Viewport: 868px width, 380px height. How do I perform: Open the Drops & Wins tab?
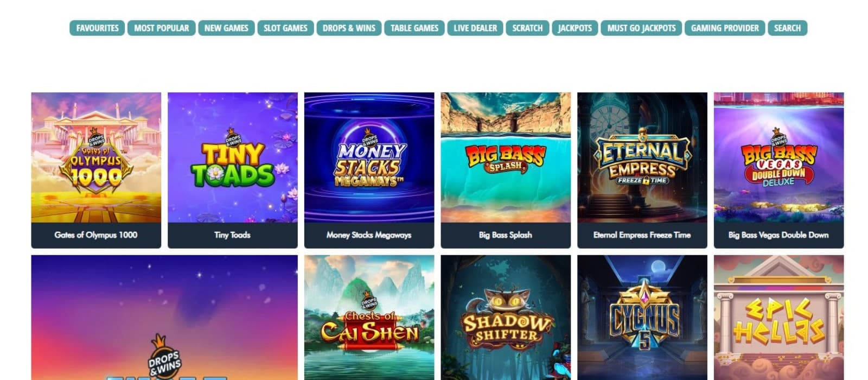pyautogui.click(x=349, y=28)
